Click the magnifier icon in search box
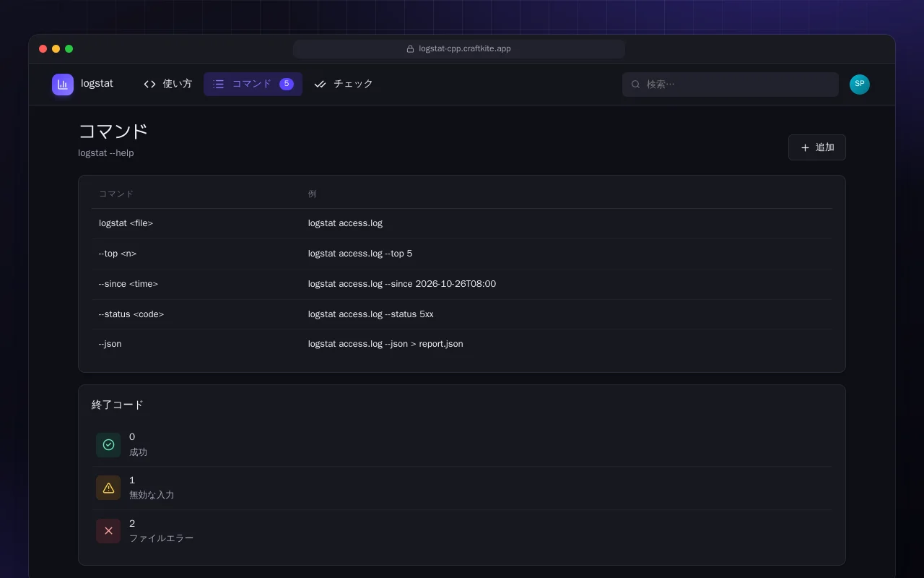This screenshot has width=924, height=578. [x=636, y=85]
